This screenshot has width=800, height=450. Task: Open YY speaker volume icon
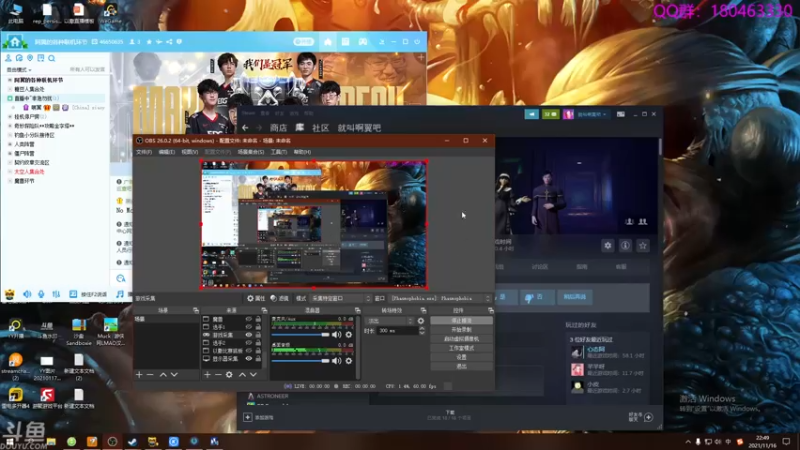27,294
